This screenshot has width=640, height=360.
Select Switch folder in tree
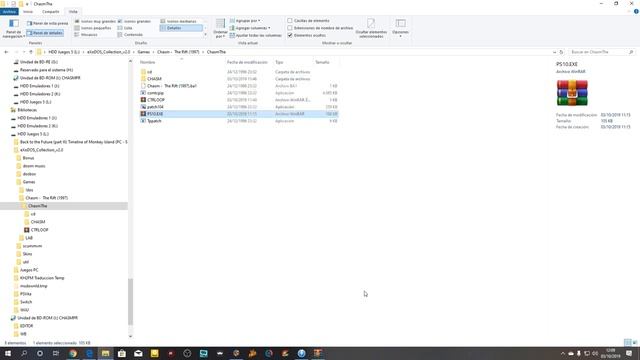click(x=26, y=302)
